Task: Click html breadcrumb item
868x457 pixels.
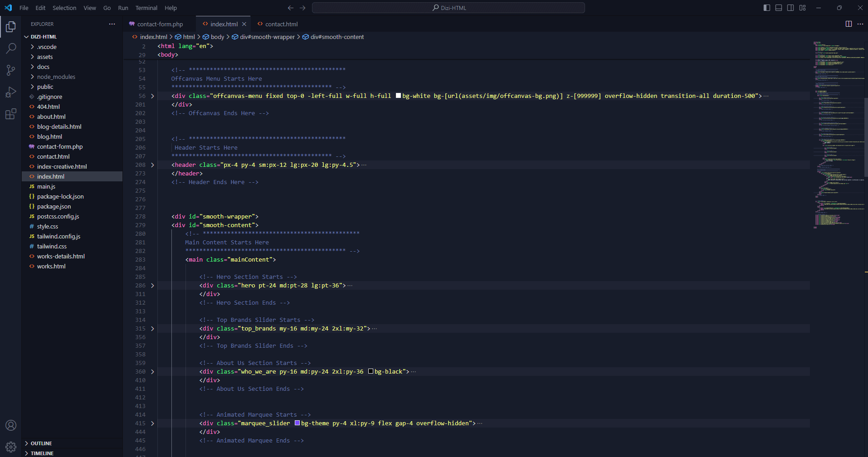Action: [x=189, y=37]
